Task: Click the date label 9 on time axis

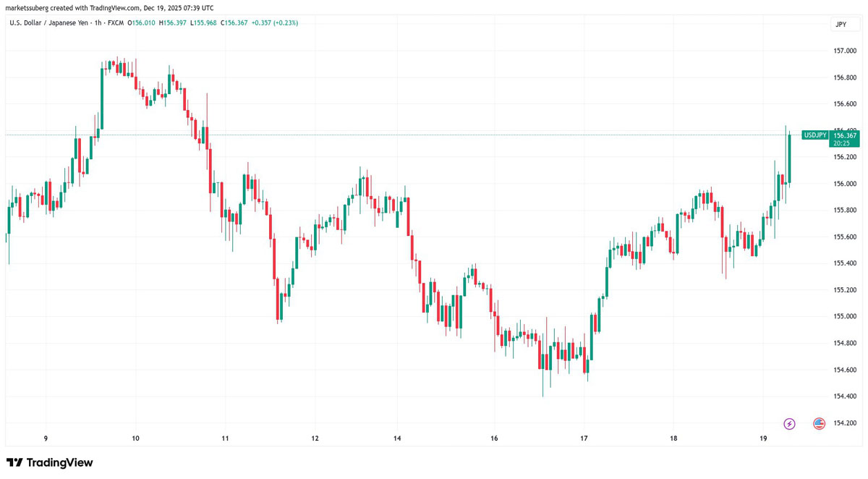Action: [x=46, y=438]
